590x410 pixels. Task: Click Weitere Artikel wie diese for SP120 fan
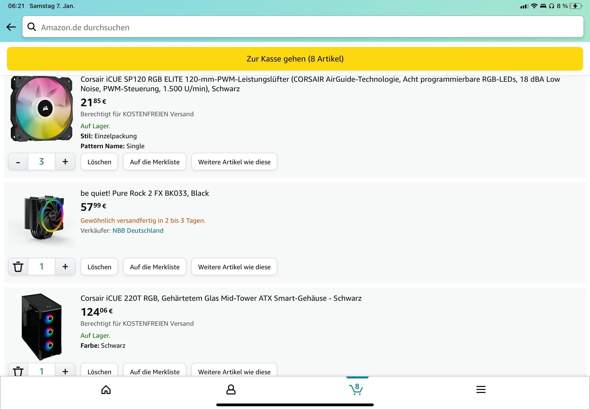click(234, 162)
